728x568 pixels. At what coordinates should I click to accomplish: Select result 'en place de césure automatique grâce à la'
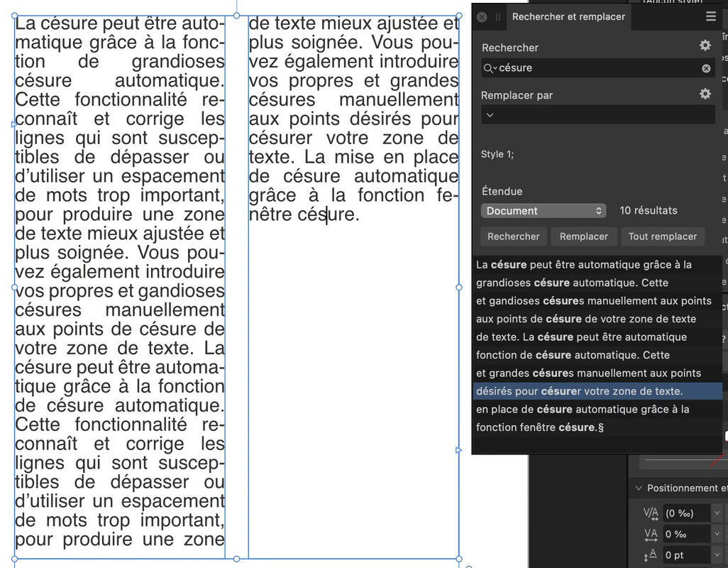tap(597, 409)
